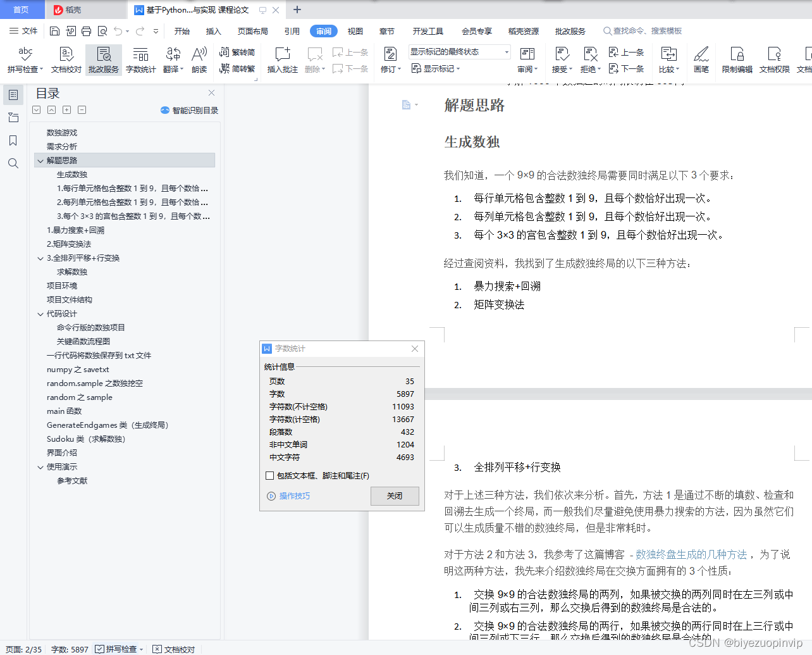Select 需求分析 in outline
Screen dimensions: 812x655
click(62, 147)
